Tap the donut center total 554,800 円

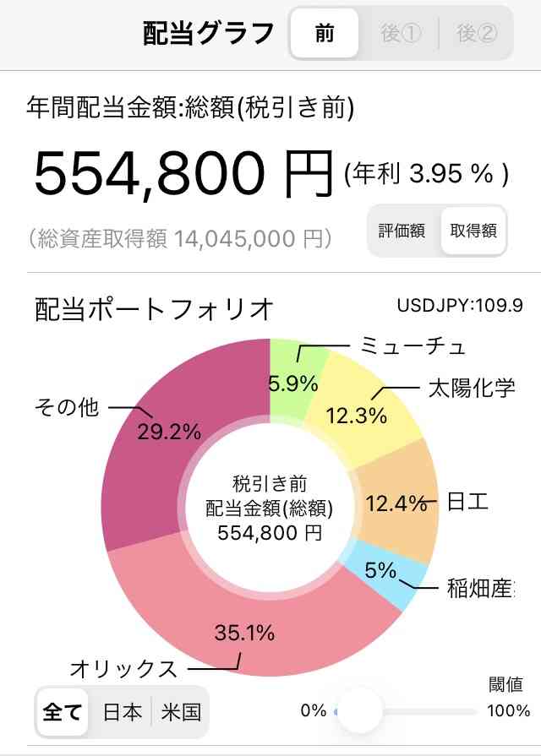(x=270, y=533)
